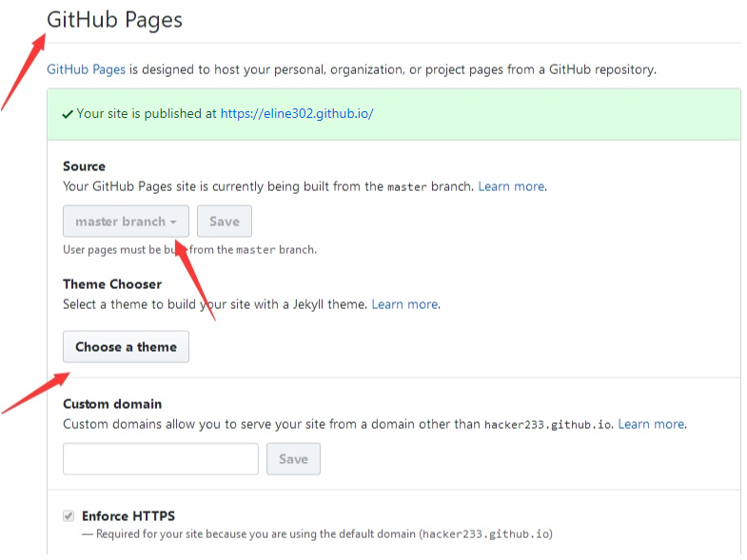Click 'Required for your site' HTTPS note
Viewport: 747px width, 560px height.
click(x=317, y=534)
